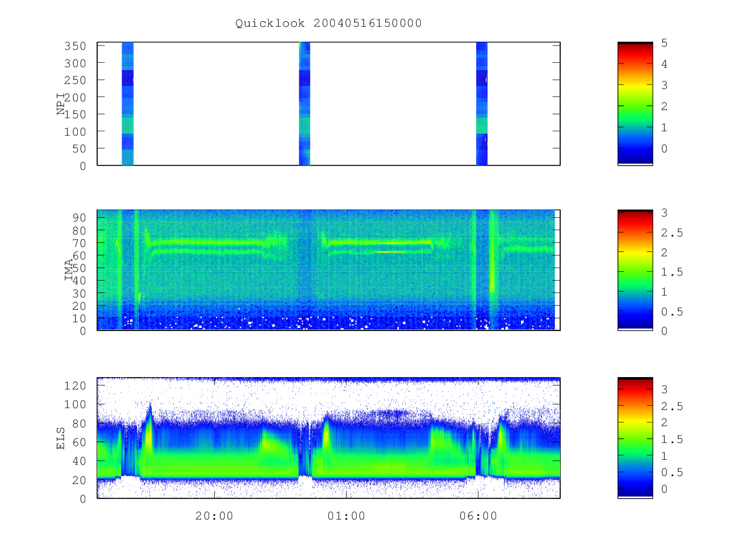Click the Quicklook 20040516150000 title
This screenshot has width=747, height=560.
(x=328, y=24)
